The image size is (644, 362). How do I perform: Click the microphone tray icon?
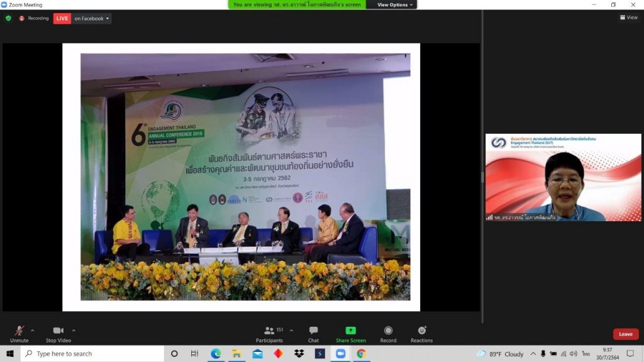click(x=543, y=354)
